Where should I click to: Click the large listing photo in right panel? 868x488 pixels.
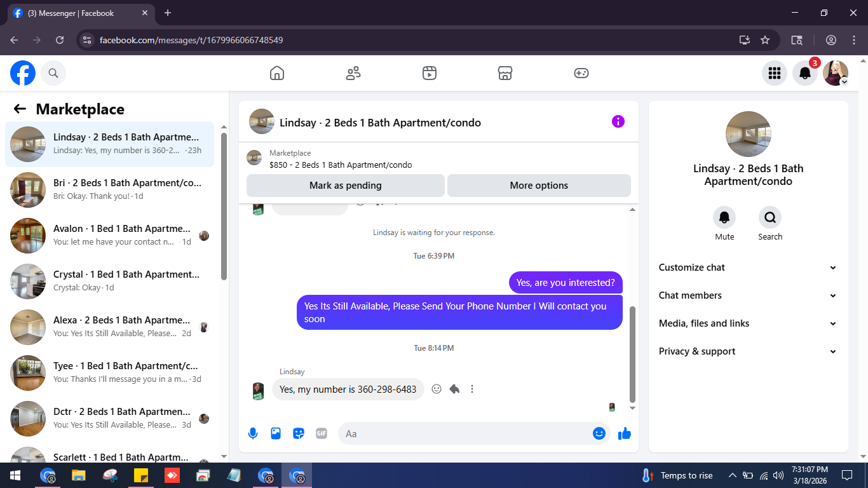[749, 134]
